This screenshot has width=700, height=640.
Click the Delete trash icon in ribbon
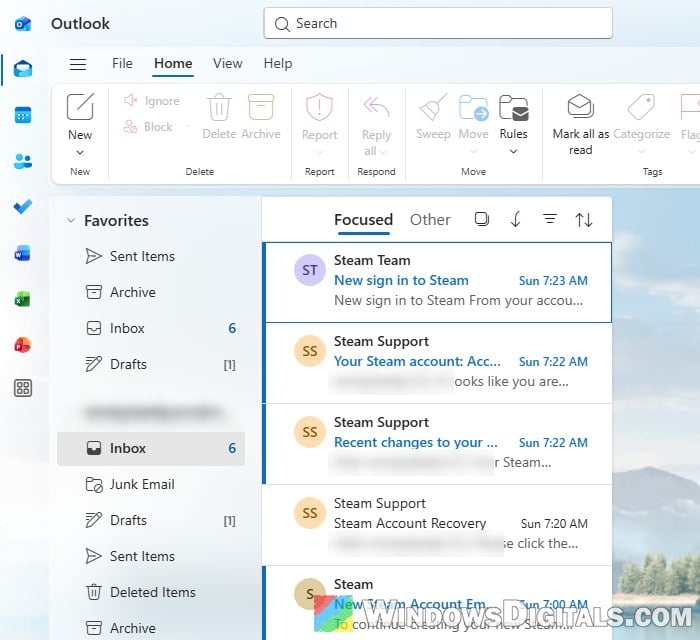(x=219, y=107)
